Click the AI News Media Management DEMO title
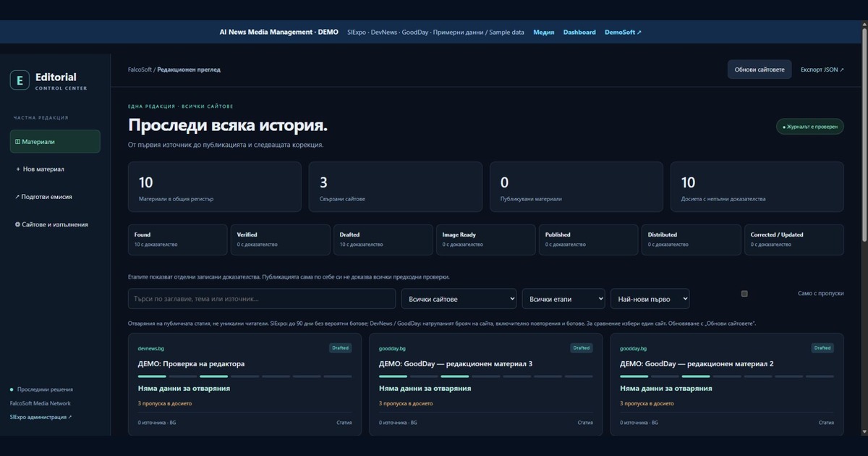Viewport: 868px width, 456px height. (x=279, y=32)
